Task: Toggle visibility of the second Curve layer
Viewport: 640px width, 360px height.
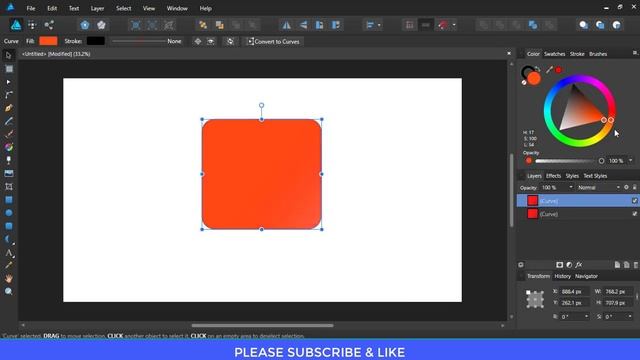Action: click(x=634, y=213)
